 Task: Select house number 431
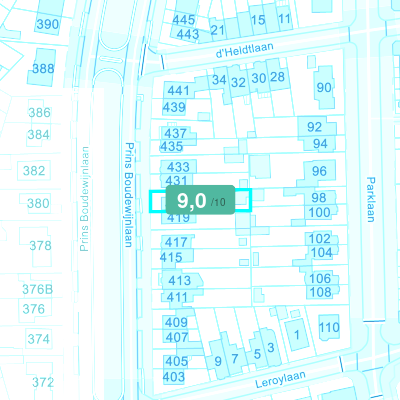click(x=176, y=180)
